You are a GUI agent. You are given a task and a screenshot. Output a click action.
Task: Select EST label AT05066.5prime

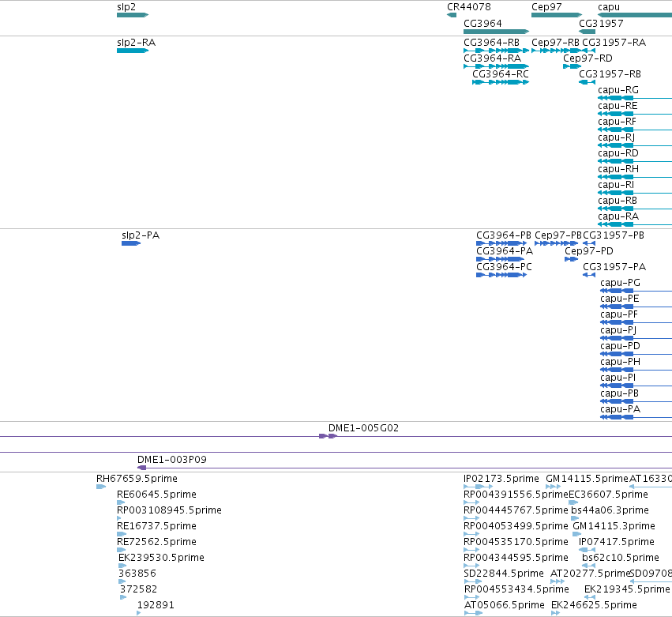click(505, 605)
